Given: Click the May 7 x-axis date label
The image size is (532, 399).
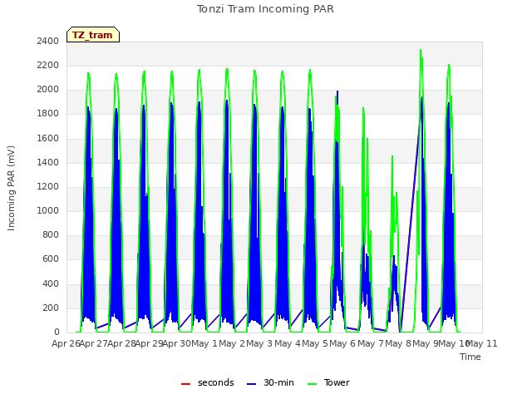Looking at the screenshot, I should [371, 343].
